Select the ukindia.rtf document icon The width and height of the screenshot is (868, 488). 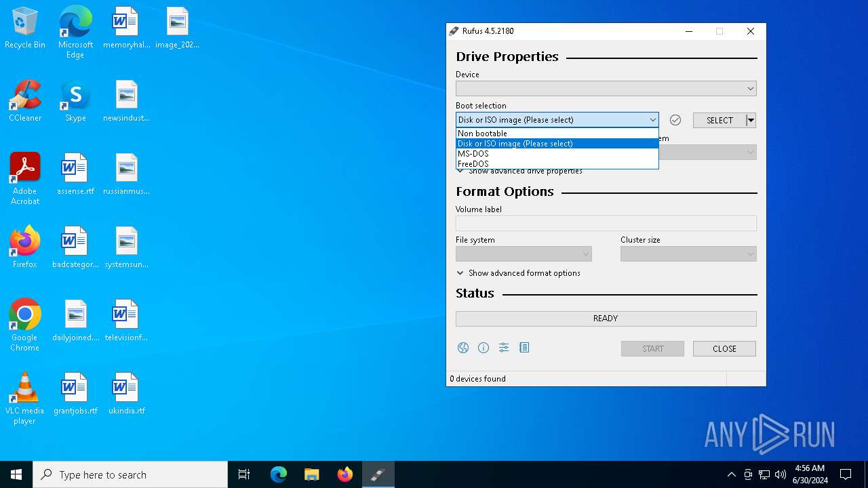click(126, 394)
